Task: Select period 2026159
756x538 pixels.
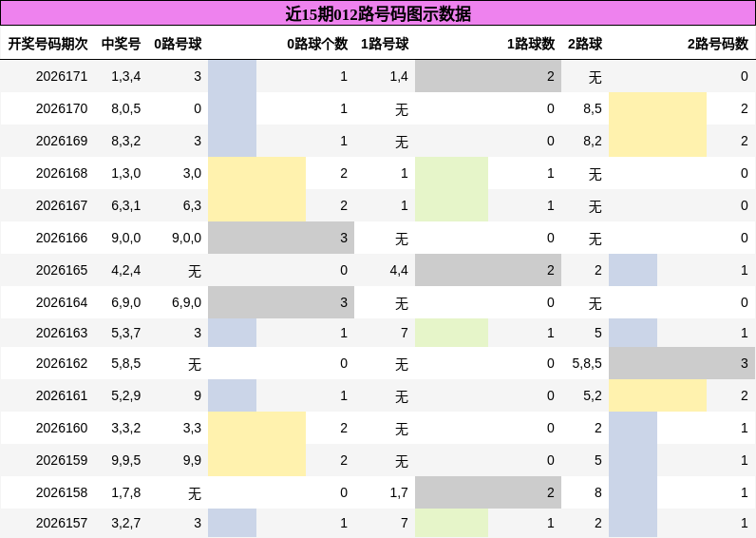Action: 62,460
